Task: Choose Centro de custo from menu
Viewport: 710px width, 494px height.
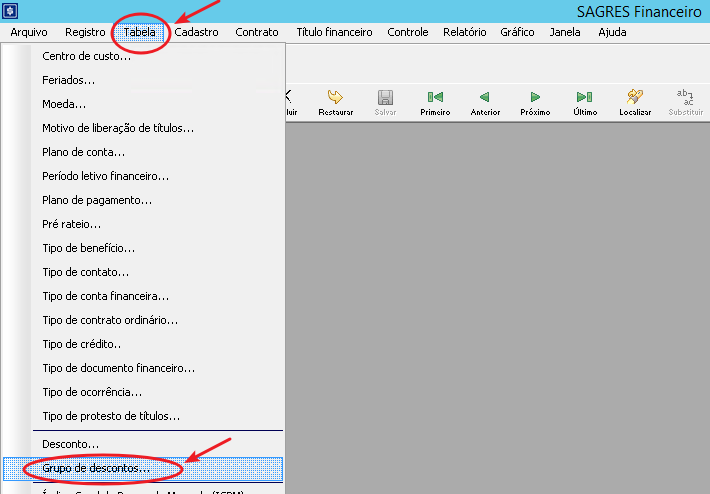Action: click(87, 56)
